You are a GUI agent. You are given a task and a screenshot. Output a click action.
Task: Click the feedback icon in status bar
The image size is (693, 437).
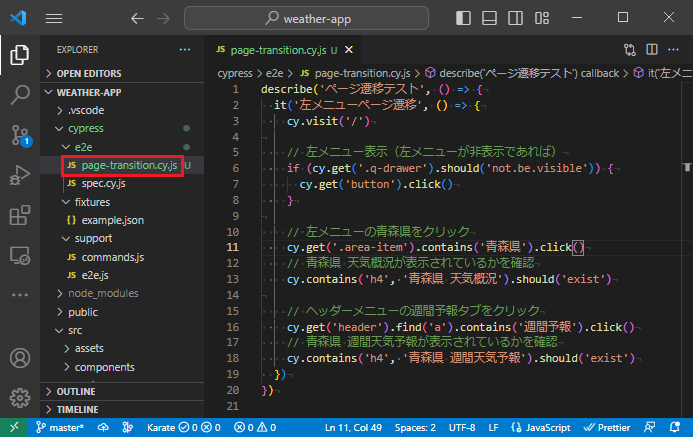click(x=650, y=427)
